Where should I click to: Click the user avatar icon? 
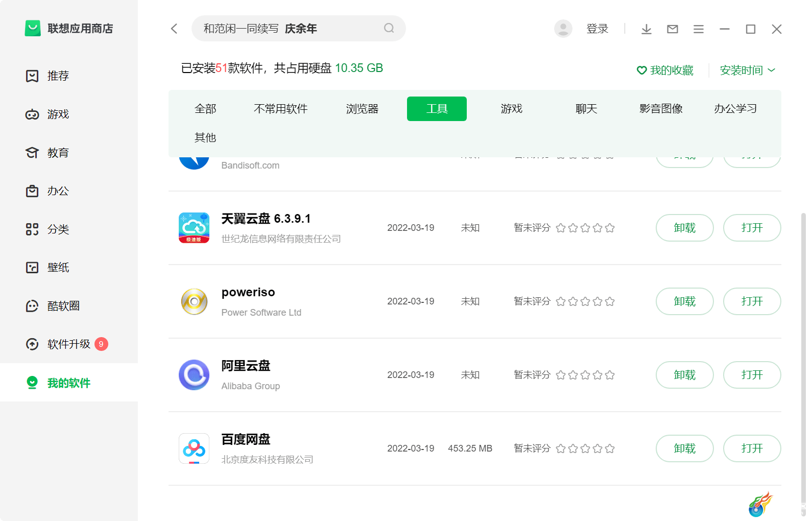(563, 29)
